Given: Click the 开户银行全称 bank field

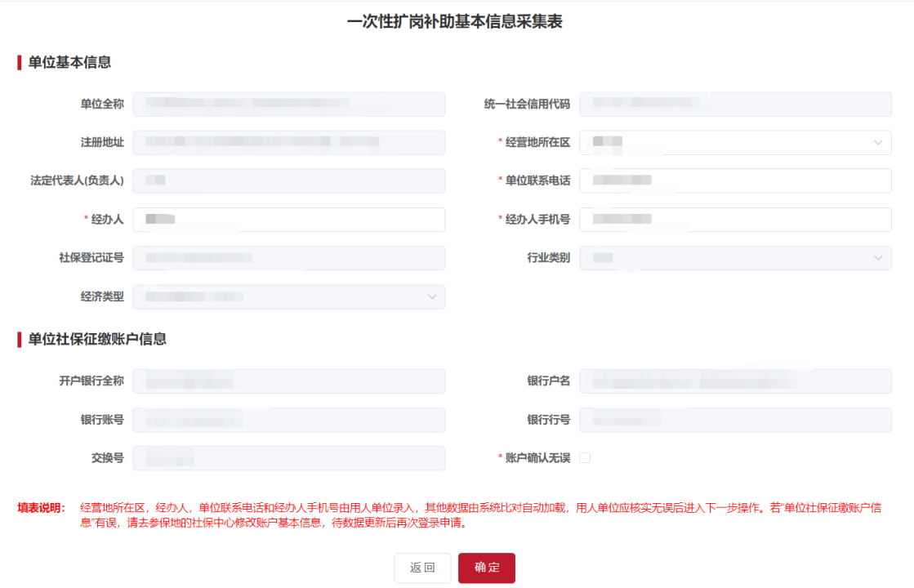Looking at the screenshot, I should pos(288,381).
